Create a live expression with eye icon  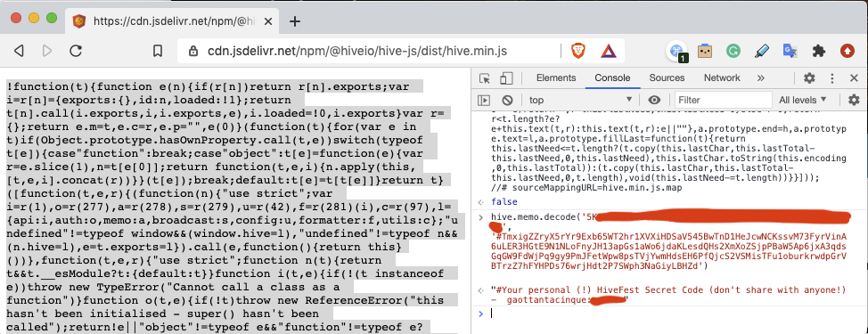click(x=654, y=100)
